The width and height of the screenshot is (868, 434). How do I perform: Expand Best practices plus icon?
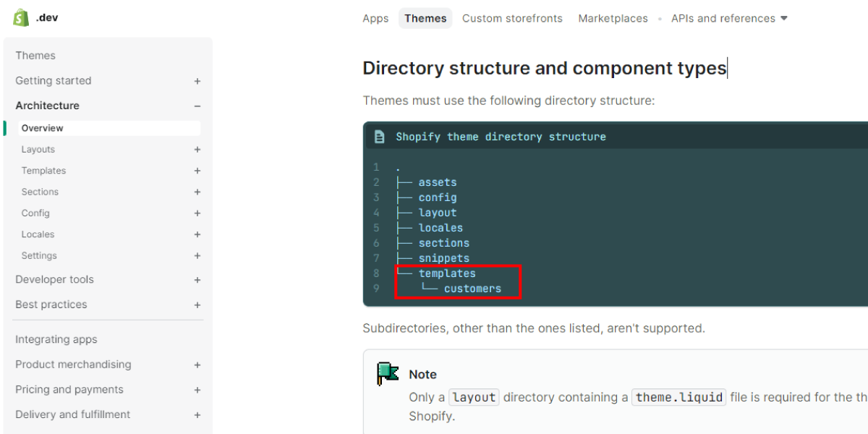click(x=197, y=305)
